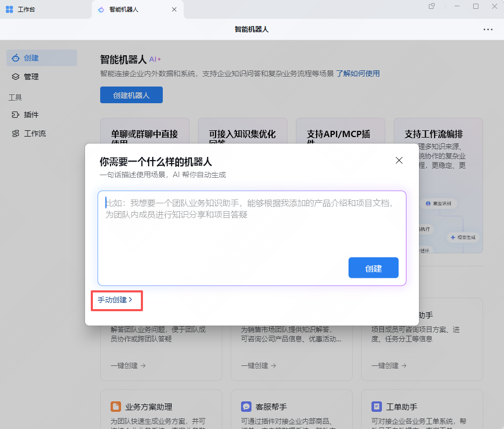Select the 工单助手 template title
This screenshot has height=429, width=504.
401,407
